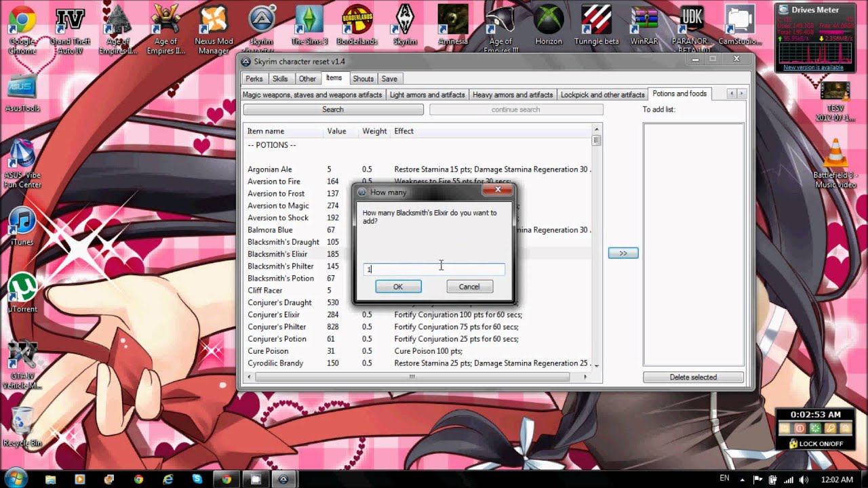Open the Shouts tab
This screenshot has width=868, height=488.
[363, 79]
